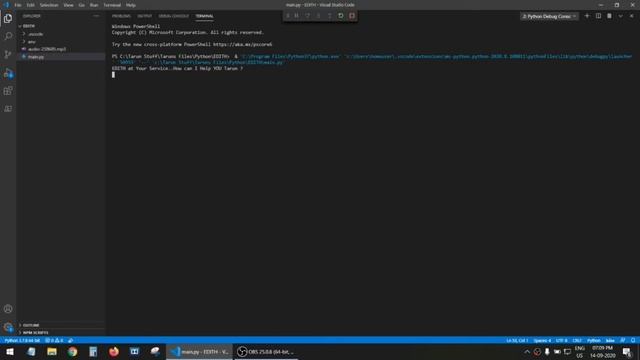The width and height of the screenshot is (640, 360).
Task: Click debug Step Over button
Action: click(x=308, y=16)
